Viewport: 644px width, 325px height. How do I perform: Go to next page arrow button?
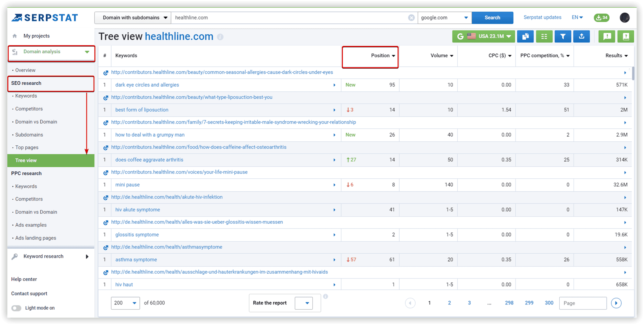pyautogui.click(x=616, y=303)
